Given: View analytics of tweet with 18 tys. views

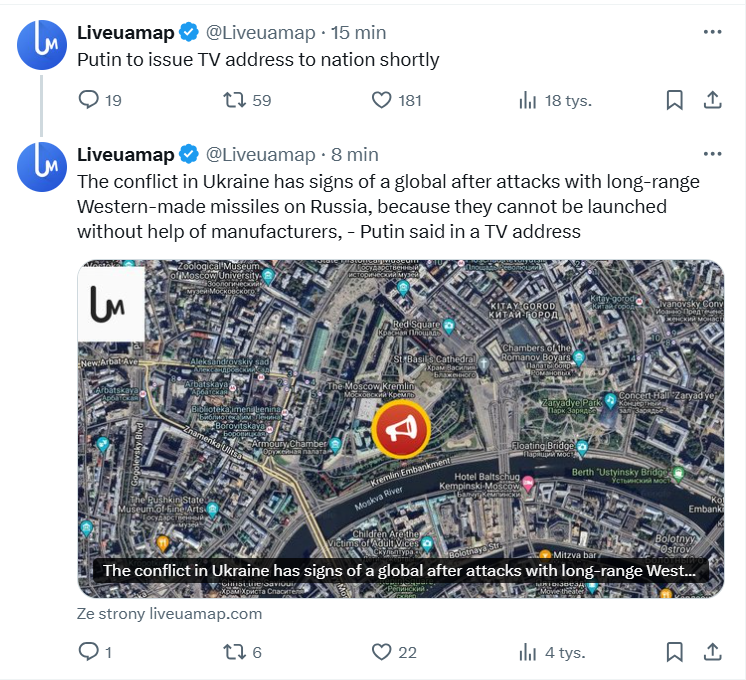Looking at the screenshot, I should pyautogui.click(x=527, y=100).
